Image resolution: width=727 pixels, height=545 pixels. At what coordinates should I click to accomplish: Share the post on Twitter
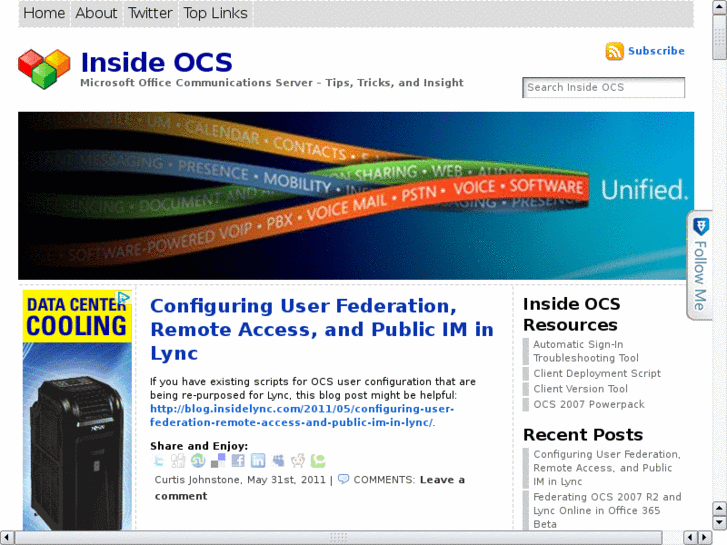[159, 461]
